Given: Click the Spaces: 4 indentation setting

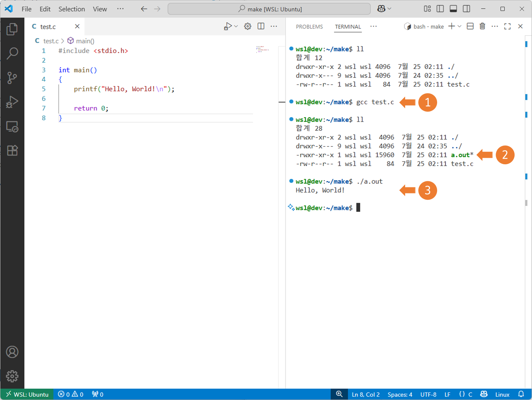Looking at the screenshot, I should click(400, 394).
